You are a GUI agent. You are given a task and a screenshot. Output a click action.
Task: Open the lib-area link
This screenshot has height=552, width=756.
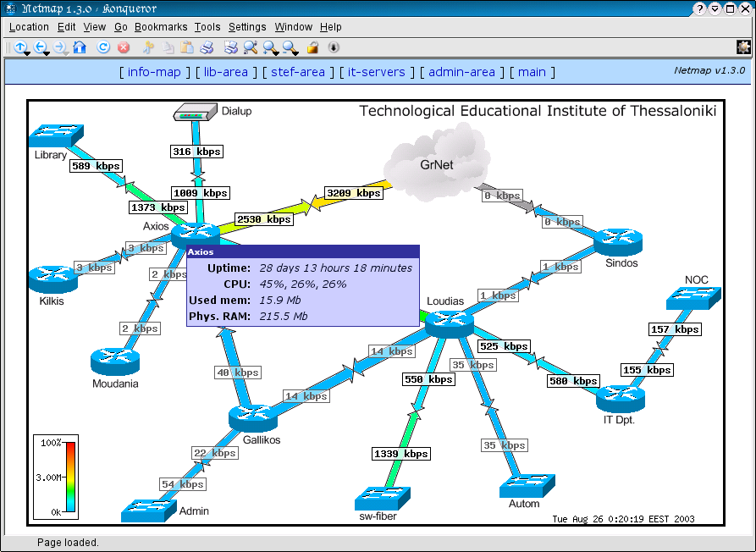coord(226,72)
